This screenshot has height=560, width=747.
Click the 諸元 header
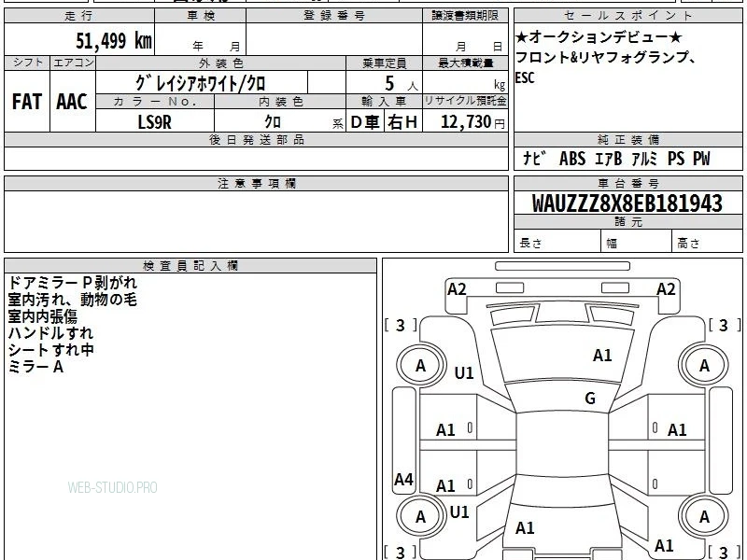click(627, 222)
